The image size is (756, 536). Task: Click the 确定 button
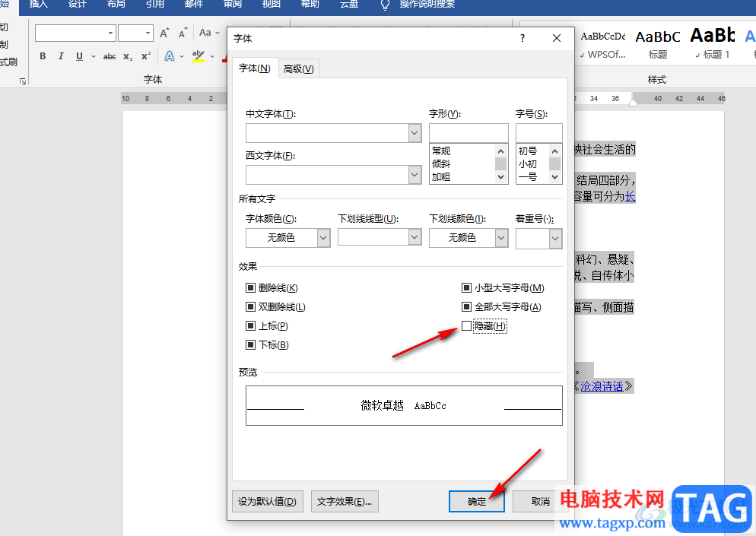476,501
